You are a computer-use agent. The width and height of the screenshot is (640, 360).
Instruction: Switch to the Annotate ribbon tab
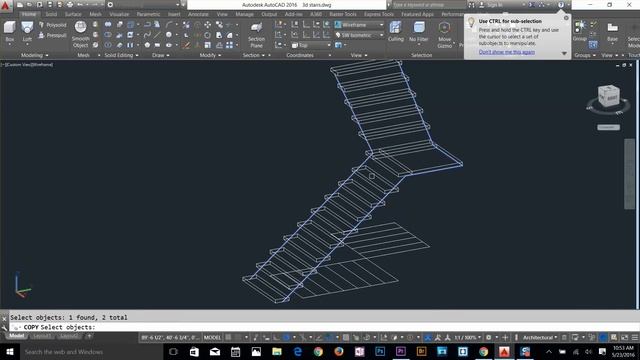198,14
